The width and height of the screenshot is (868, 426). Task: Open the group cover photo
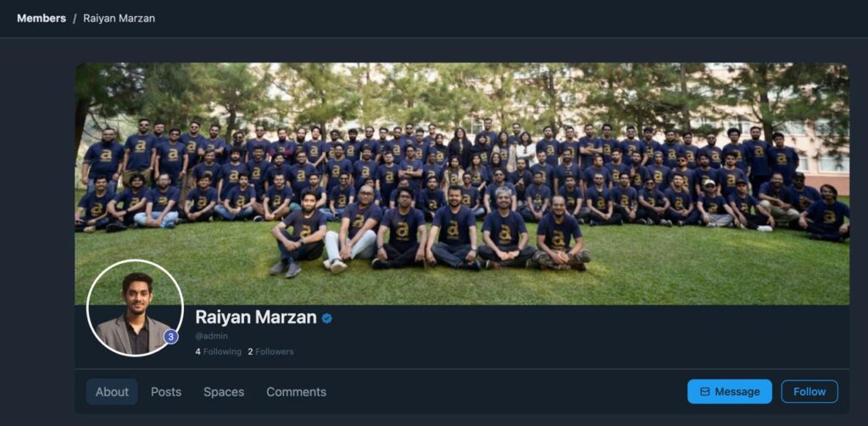462,183
